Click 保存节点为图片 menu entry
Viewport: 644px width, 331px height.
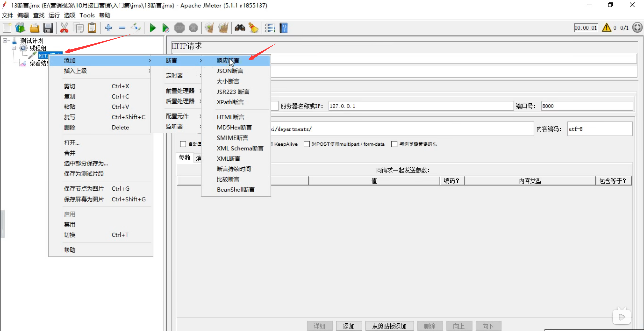(x=100, y=189)
